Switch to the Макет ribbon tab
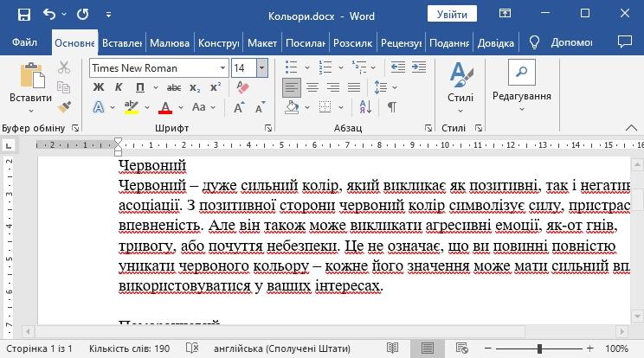 [262, 43]
